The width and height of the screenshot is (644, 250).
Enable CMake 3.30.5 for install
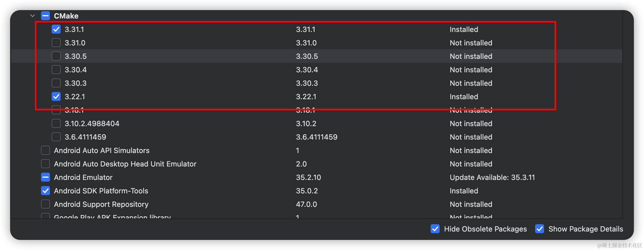coord(56,56)
